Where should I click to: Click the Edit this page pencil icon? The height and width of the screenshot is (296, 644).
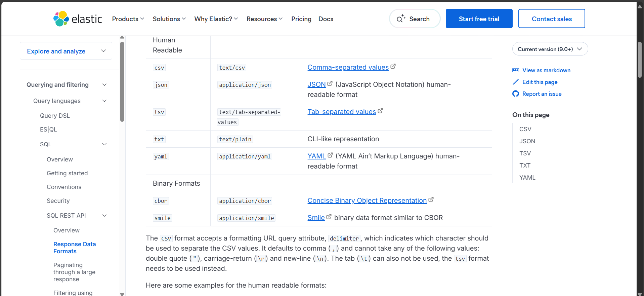[516, 82]
